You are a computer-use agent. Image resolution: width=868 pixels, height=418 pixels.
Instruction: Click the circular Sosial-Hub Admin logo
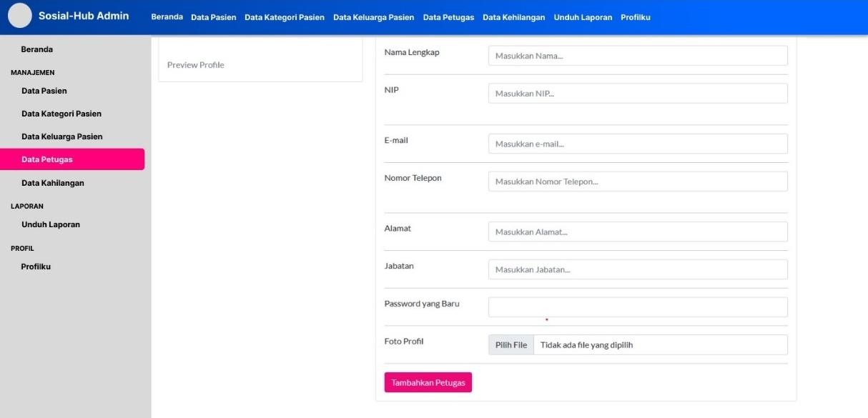click(x=20, y=16)
